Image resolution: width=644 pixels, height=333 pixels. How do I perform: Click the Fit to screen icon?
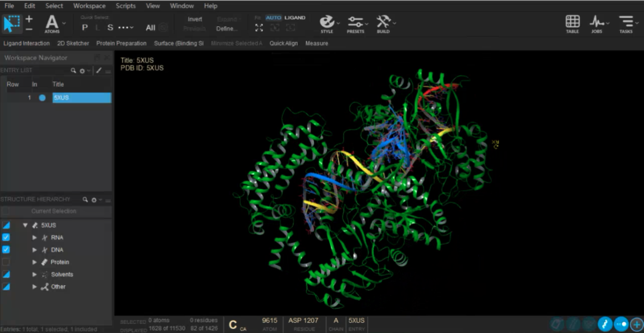tap(259, 28)
